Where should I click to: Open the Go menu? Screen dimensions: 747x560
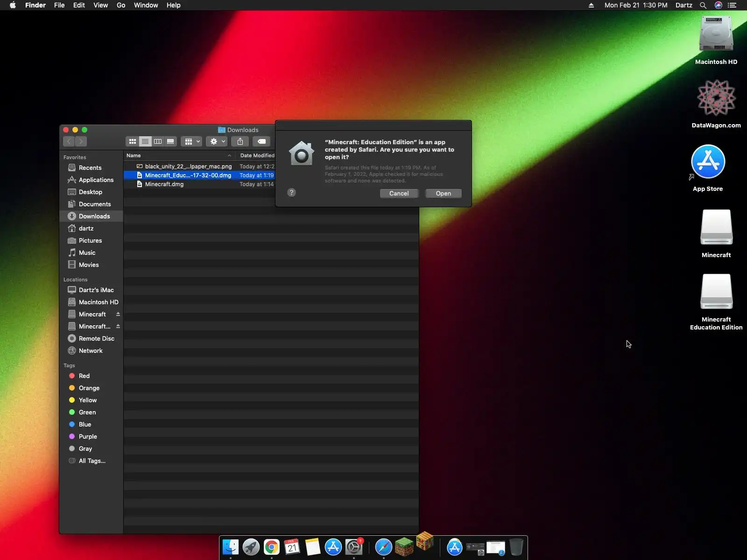121,5
